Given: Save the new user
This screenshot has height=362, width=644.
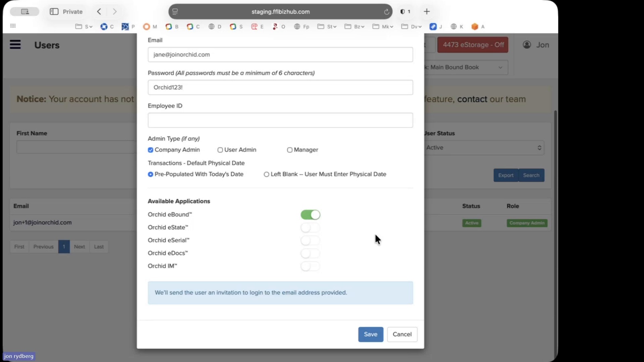Looking at the screenshot, I should (370, 334).
